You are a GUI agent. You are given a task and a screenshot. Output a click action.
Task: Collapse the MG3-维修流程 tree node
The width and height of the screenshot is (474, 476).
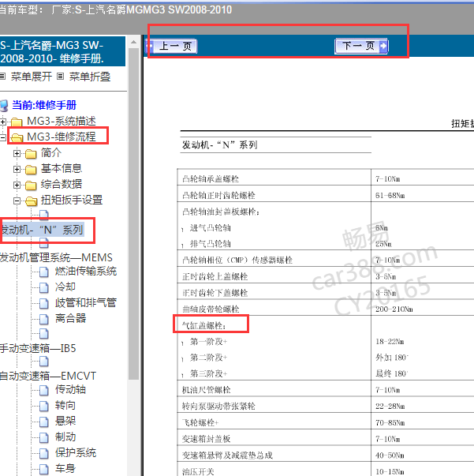(x=3, y=137)
